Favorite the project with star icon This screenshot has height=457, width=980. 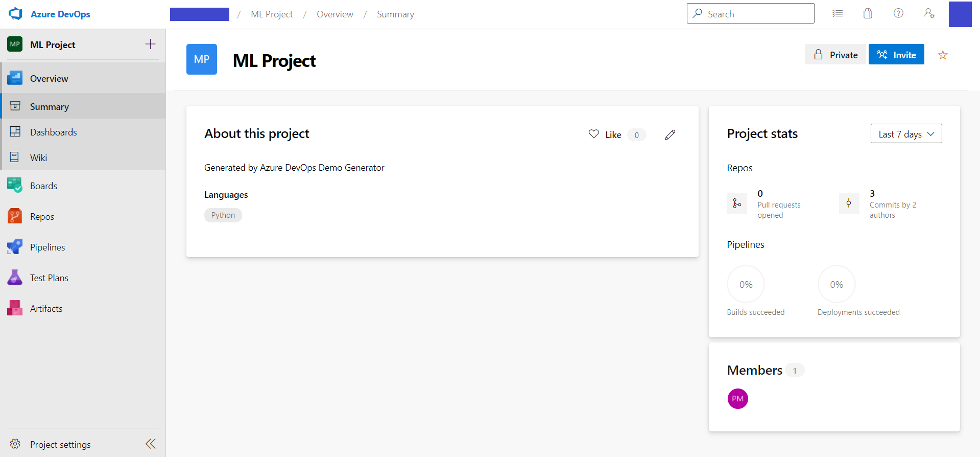(x=943, y=55)
